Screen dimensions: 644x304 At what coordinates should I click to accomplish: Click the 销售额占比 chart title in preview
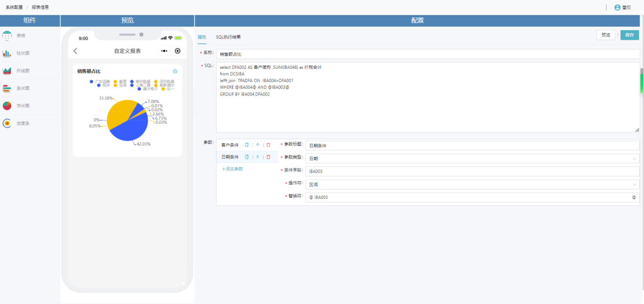pos(89,71)
